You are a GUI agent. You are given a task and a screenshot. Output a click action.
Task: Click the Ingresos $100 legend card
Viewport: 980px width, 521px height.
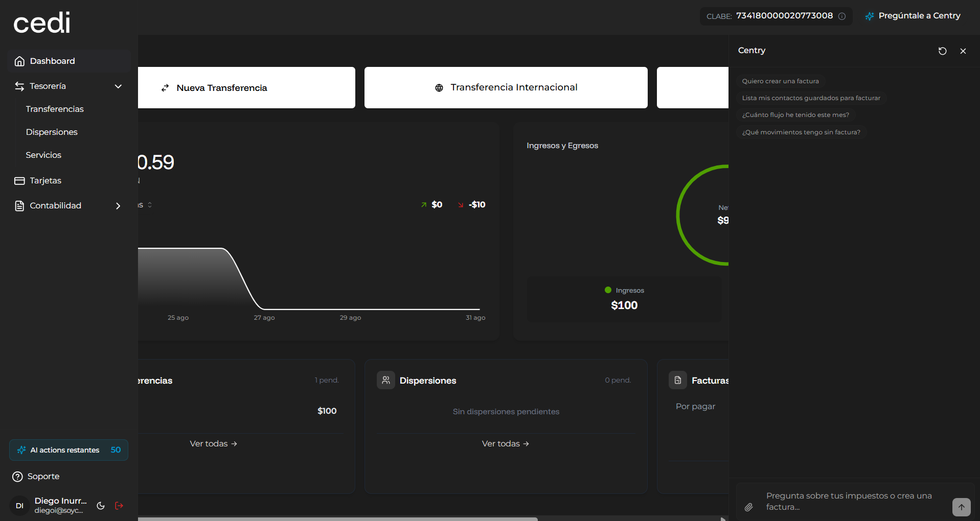tap(624, 299)
